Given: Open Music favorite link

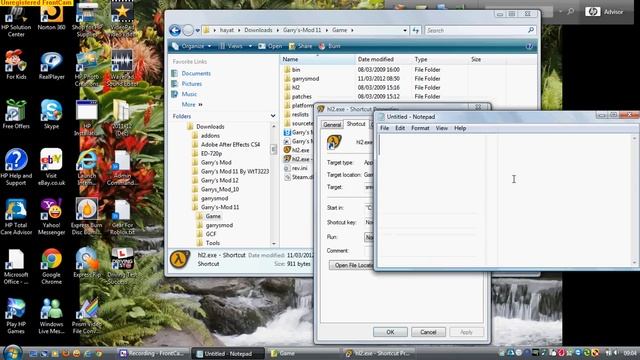Looking at the screenshot, I should pos(189,94).
